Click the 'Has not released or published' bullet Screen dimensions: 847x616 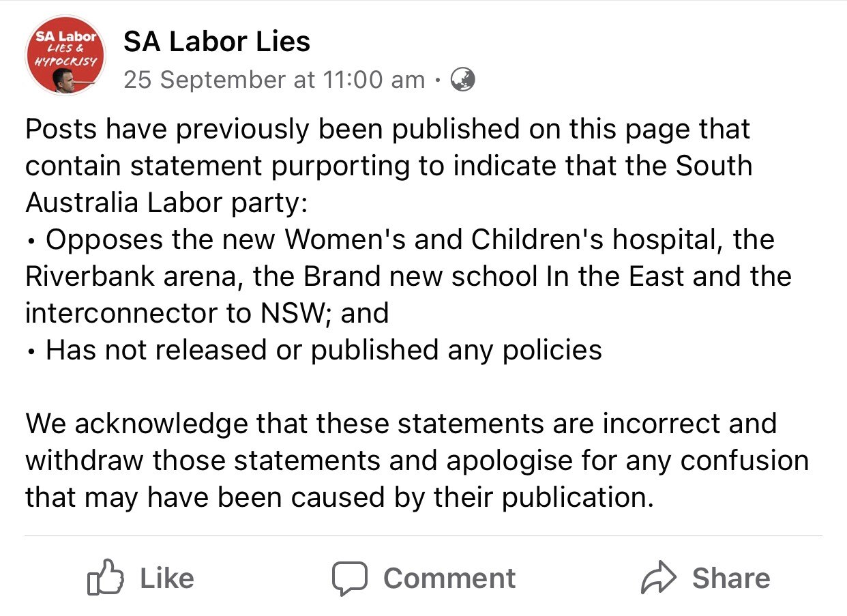pos(323,351)
